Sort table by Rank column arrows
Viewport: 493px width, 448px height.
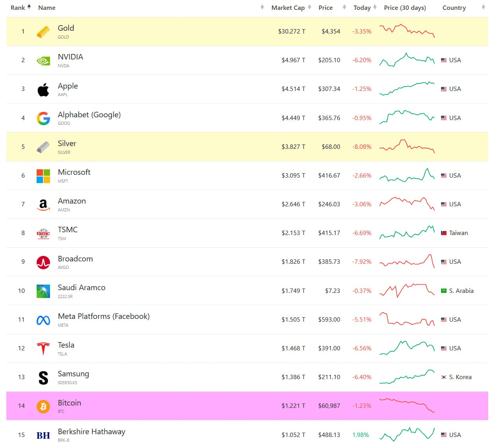point(29,7)
